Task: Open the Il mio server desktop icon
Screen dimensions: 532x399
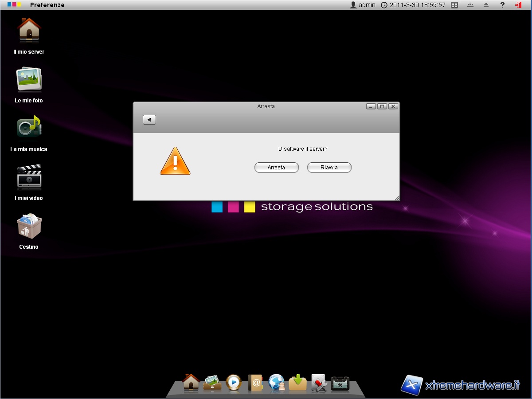Action: click(29, 30)
